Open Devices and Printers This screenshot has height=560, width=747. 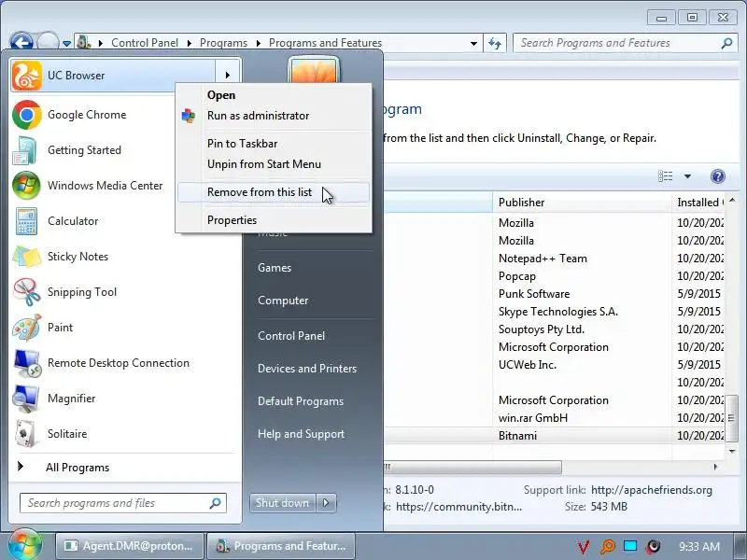[307, 369]
